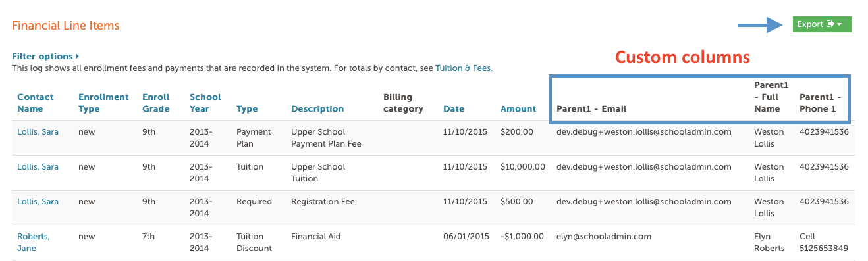Expand the Filter options section
The height and width of the screenshot is (261, 868).
pos(45,57)
